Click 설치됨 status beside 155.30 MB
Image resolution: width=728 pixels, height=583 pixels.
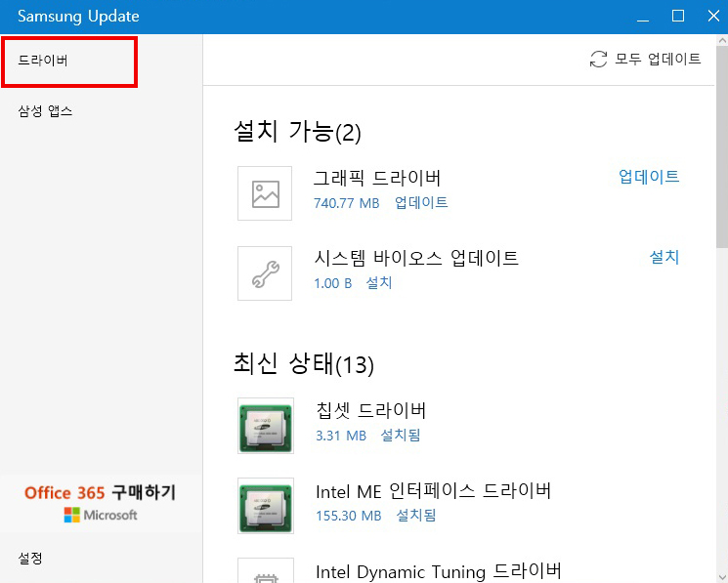(416, 516)
